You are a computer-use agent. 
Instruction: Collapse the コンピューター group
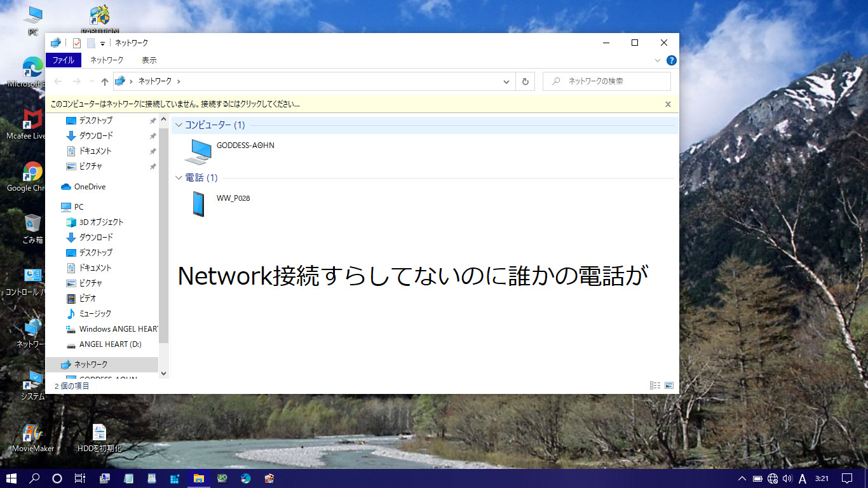click(x=179, y=125)
